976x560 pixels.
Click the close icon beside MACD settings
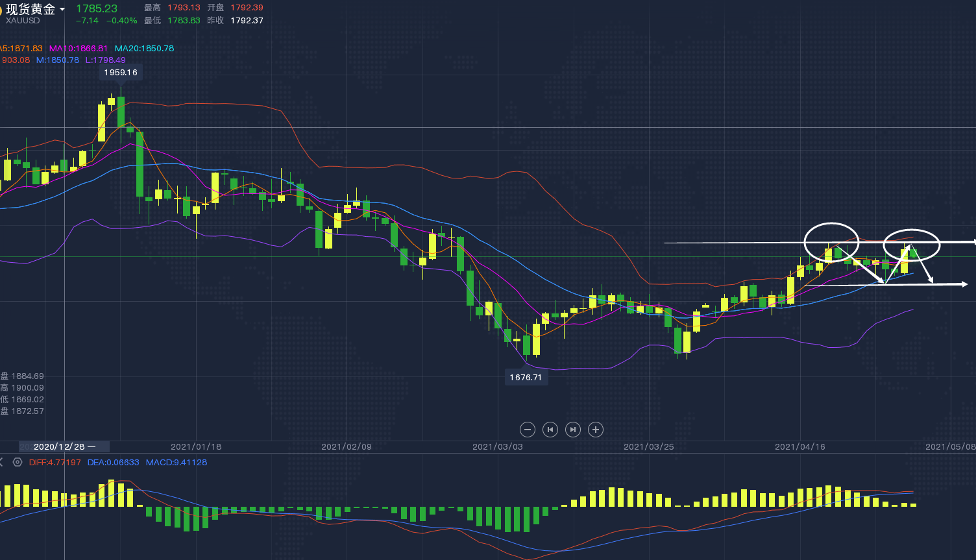click(x=2, y=463)
